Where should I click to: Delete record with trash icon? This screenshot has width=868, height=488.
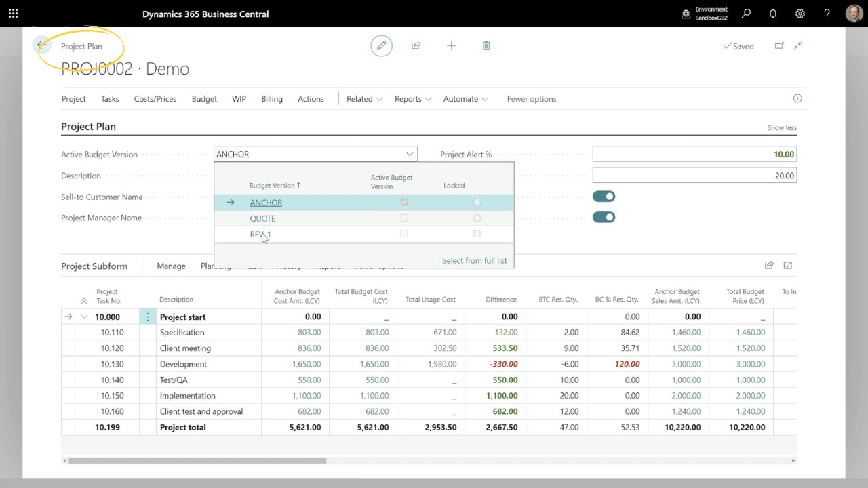pos(486,45)
